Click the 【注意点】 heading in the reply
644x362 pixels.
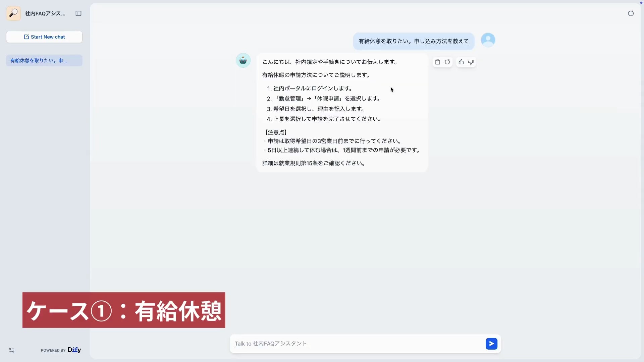coord(275,132)
